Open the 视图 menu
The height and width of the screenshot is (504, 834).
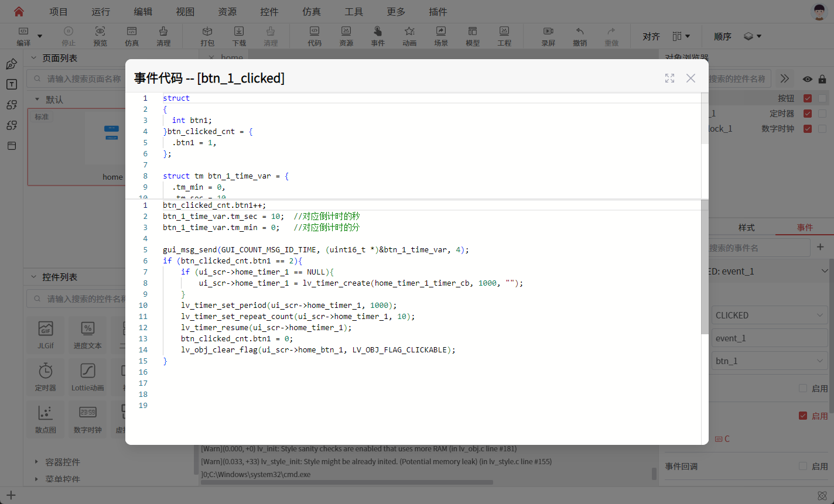(185, 12)
